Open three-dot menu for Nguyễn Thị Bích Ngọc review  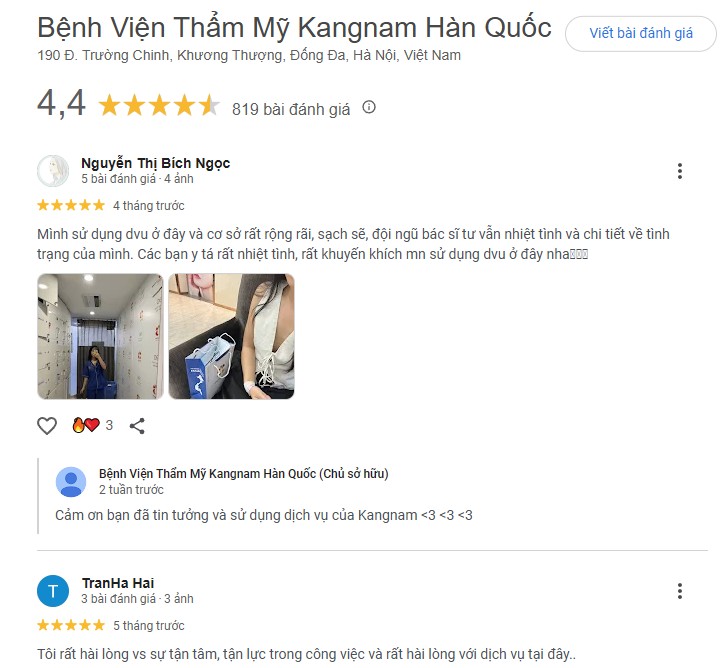click(x=680, y=171)
